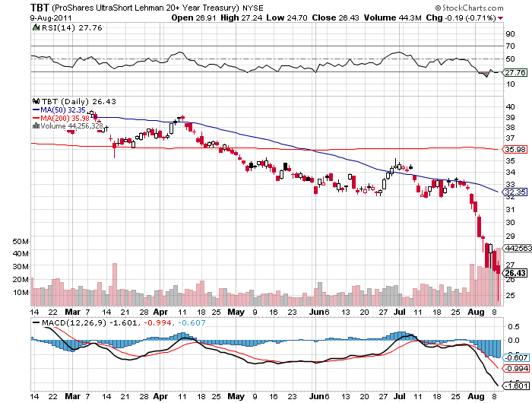Click the small RSI mountain icon

36,27
